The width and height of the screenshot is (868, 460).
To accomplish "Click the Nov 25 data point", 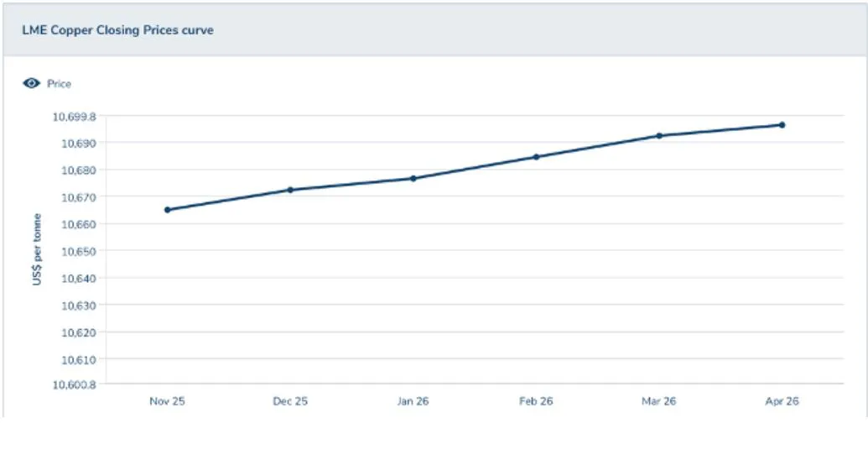I will (168, 210).
